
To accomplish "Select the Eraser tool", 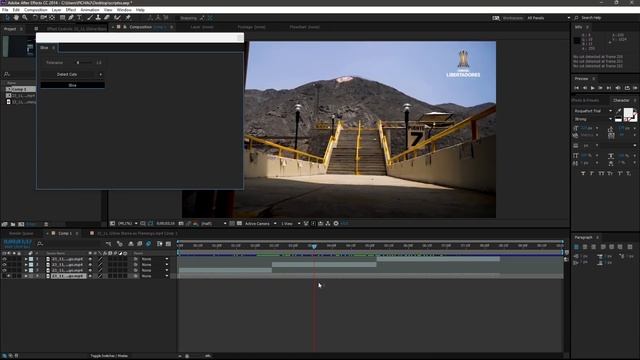I will click(107, 18).
